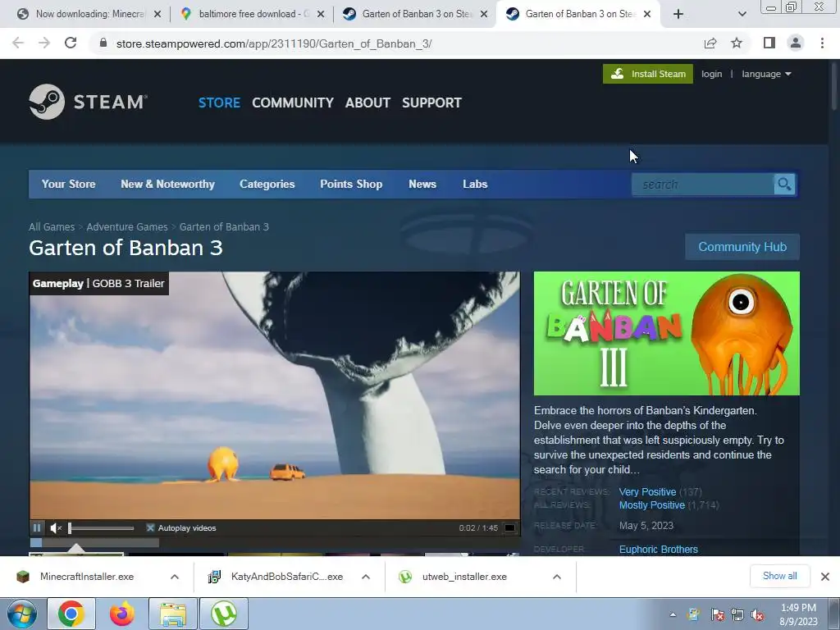Show hidden system tray icons
Image resolution: width=840 pixels, height=630 pixels.
tap(673, 614)
